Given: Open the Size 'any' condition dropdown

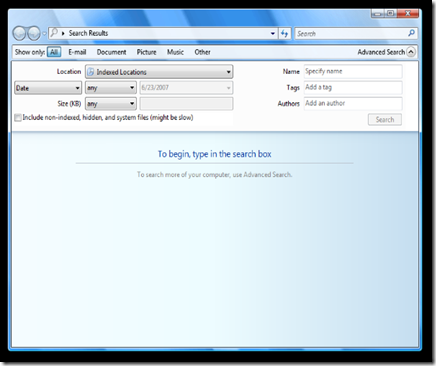Looking at the screenshot, I should (x=111, y=104).
